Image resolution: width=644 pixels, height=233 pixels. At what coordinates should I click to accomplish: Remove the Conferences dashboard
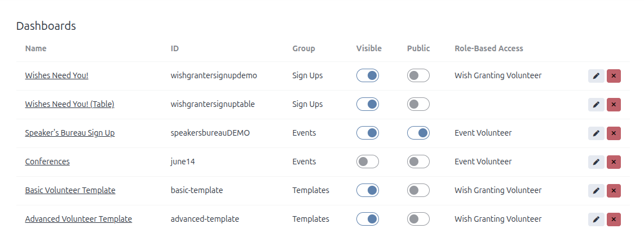click(x=614, y=162)
